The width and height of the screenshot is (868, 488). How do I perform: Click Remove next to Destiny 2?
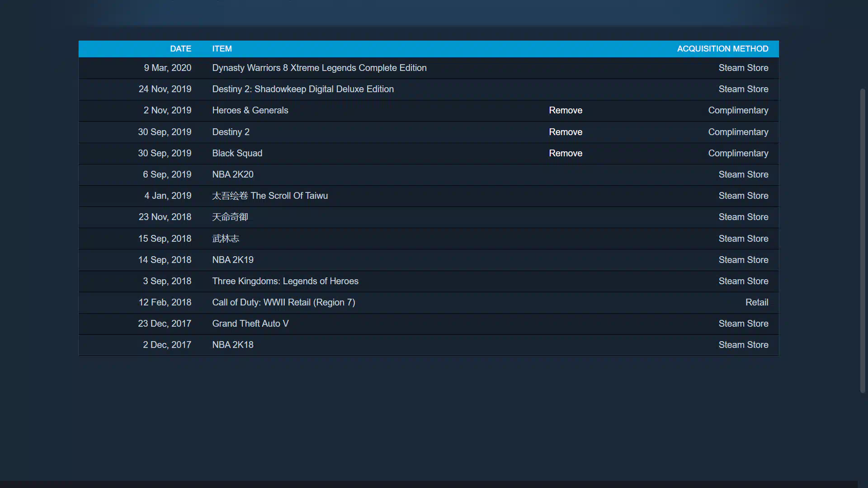tap(565, 132)
